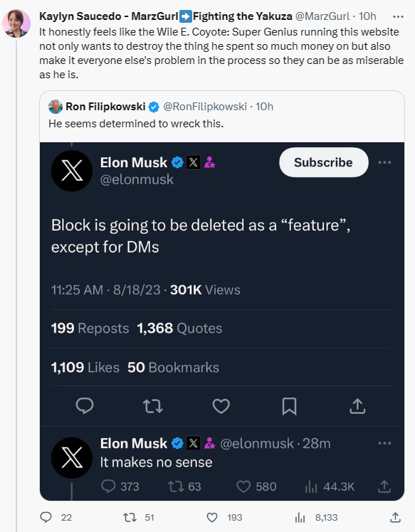Viewport: 415px width, 532px height.
Task: Click bookmark icon in embedded Elon Musk post
Action: pos(289,406)
